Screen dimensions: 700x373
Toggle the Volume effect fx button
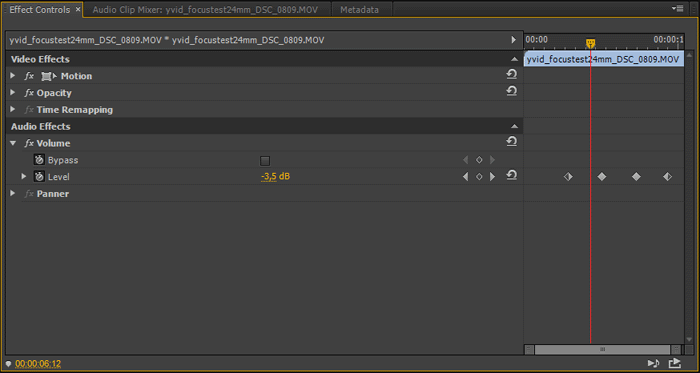pos(29,144)
